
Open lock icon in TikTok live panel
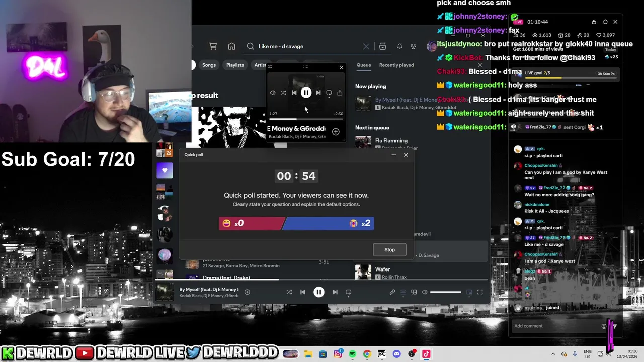[594, 22]
